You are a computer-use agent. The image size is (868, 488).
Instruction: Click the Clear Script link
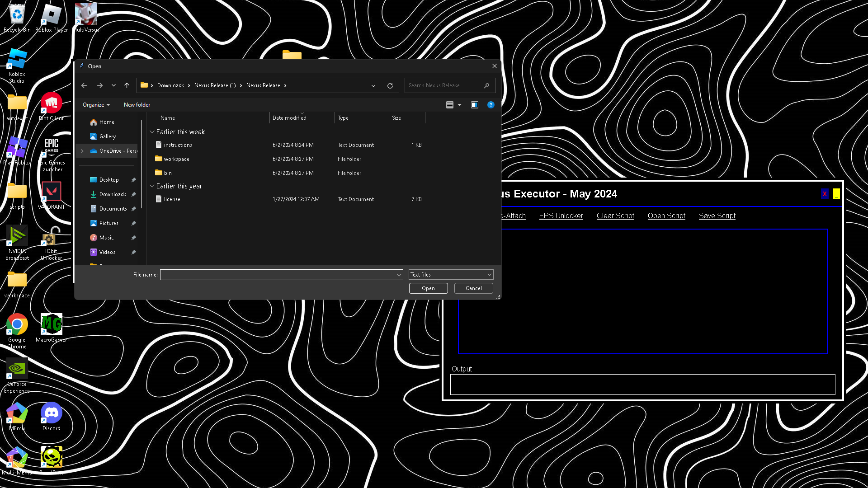(x=615, y=216)
